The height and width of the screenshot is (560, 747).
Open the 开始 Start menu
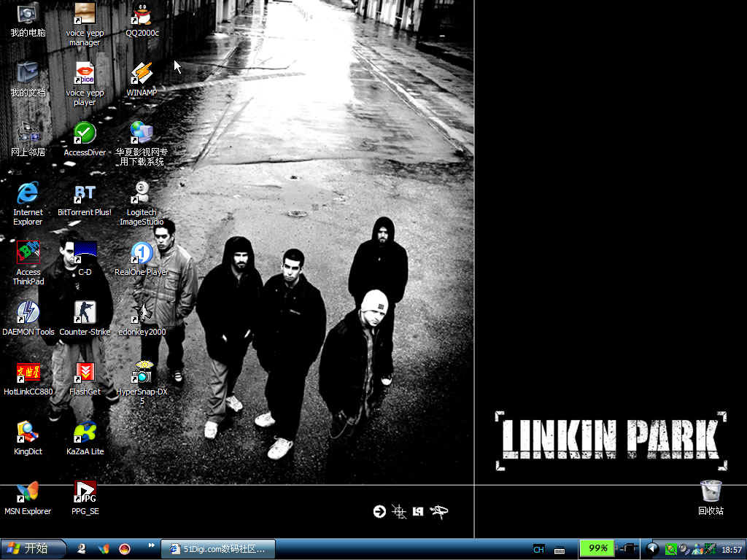coord(33,549)
